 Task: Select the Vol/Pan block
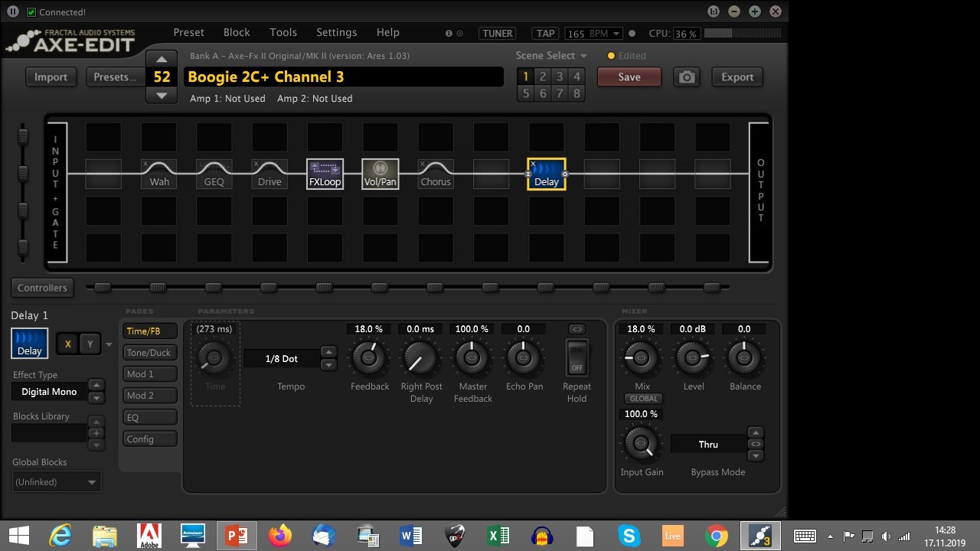(x=380, y=174)
